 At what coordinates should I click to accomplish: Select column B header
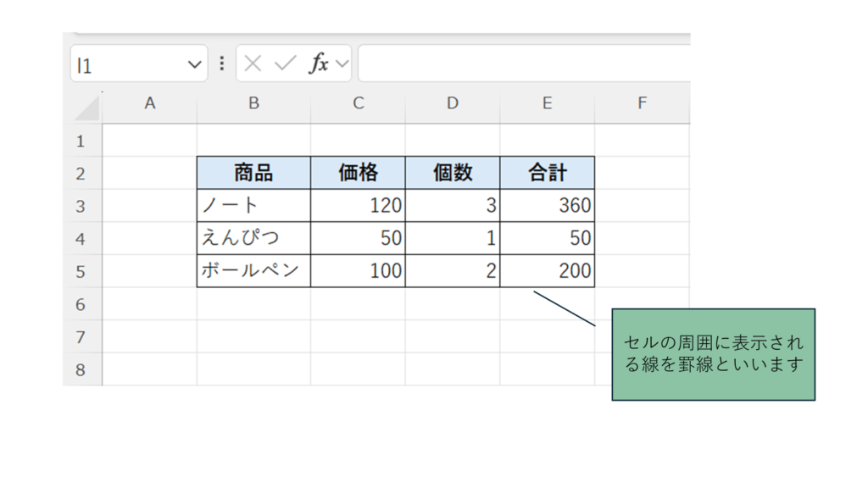(253, 103)
